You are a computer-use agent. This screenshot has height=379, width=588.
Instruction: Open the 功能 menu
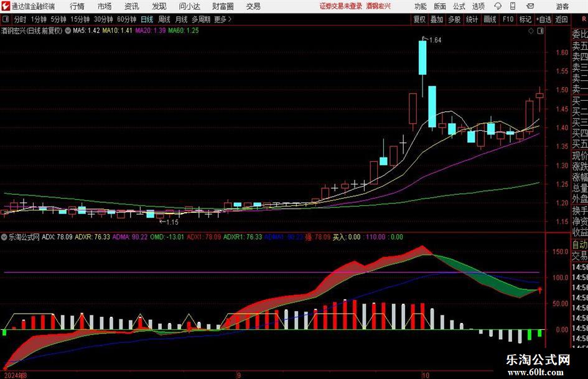coord(420,6)
